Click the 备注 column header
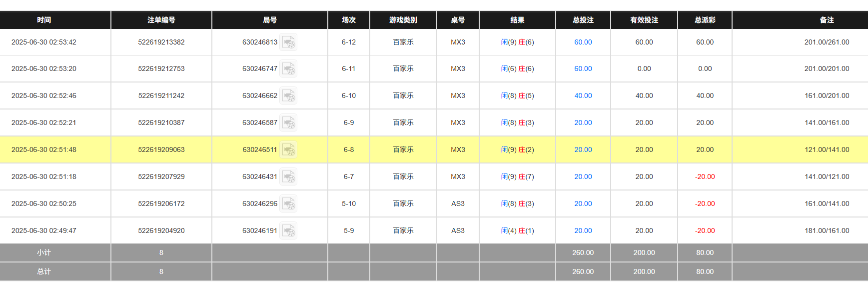The image size is (868, 304). [827, 20]
